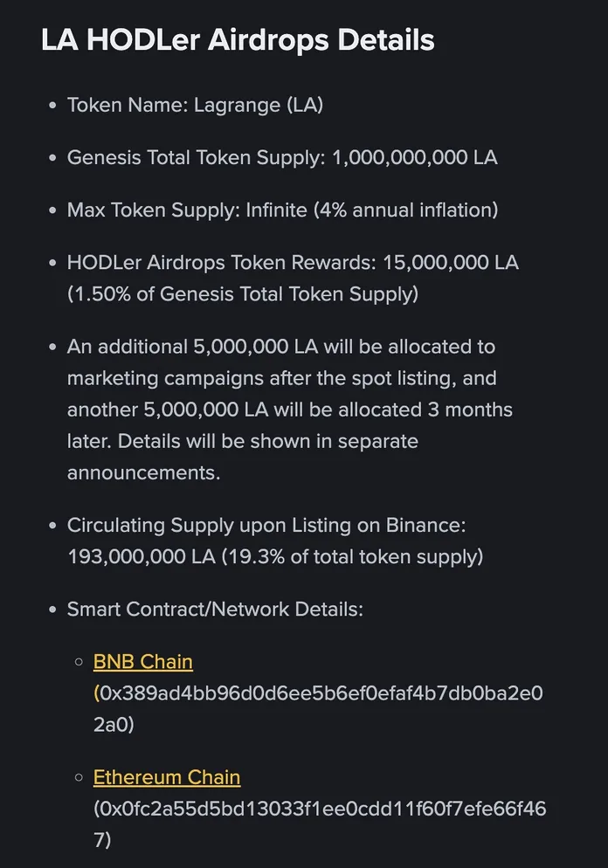Click the 1.50% of Genesis Total Token Supply note
Viewport: 608px width, 868px height.
click(x=243, y=294)
